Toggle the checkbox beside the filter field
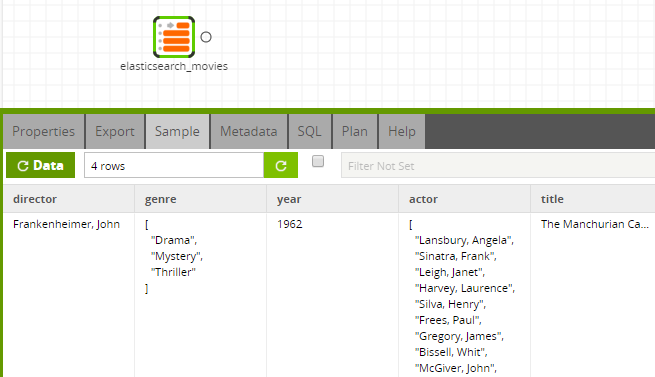This screenshot has height=377, width=655. [318, 161]
